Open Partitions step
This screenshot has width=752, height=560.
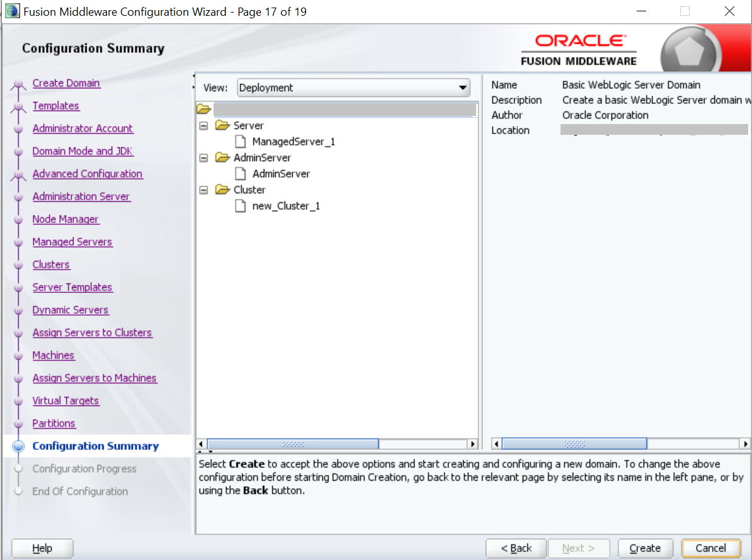(54, 423)
